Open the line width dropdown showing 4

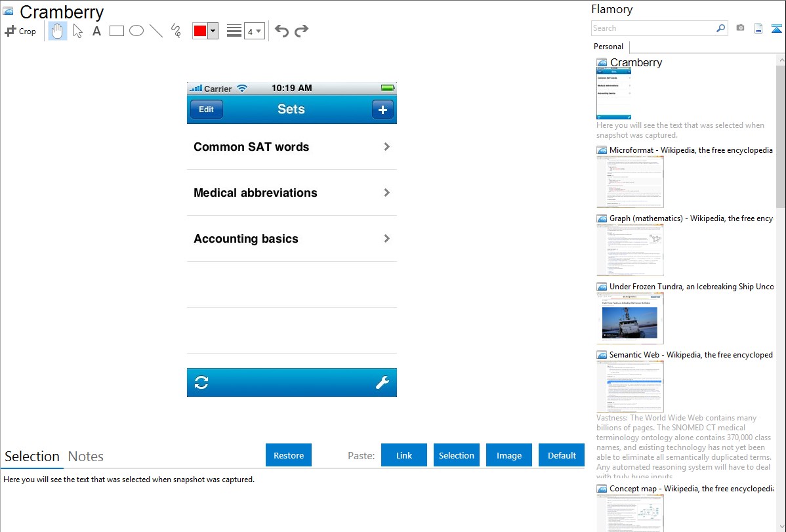255,31
